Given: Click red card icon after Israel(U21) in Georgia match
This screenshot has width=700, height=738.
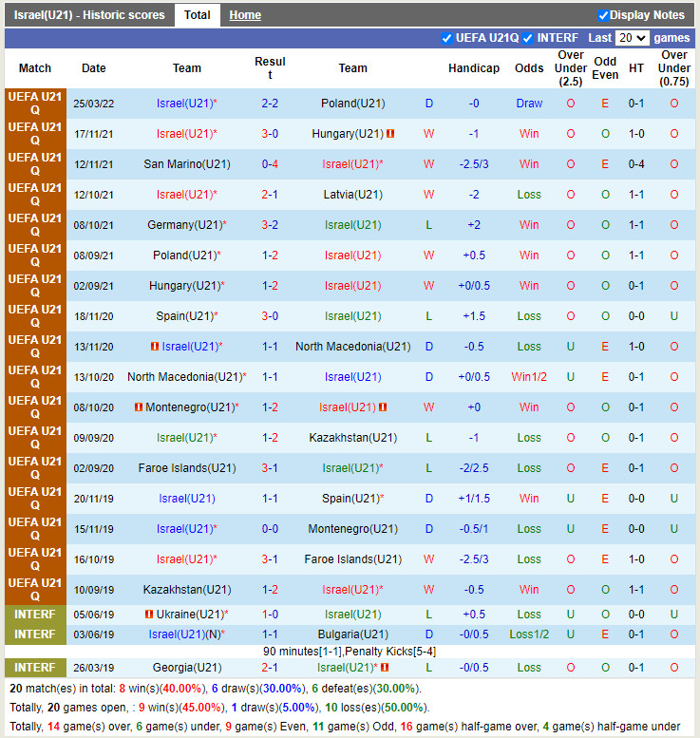Looking at the screenshot, I should click(x=385, y=668).
